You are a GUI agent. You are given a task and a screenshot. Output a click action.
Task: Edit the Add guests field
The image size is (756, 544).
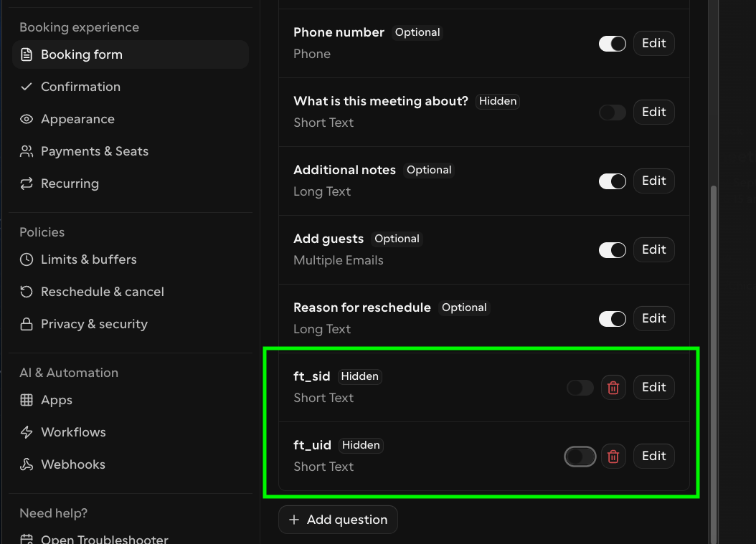point(653,249)
